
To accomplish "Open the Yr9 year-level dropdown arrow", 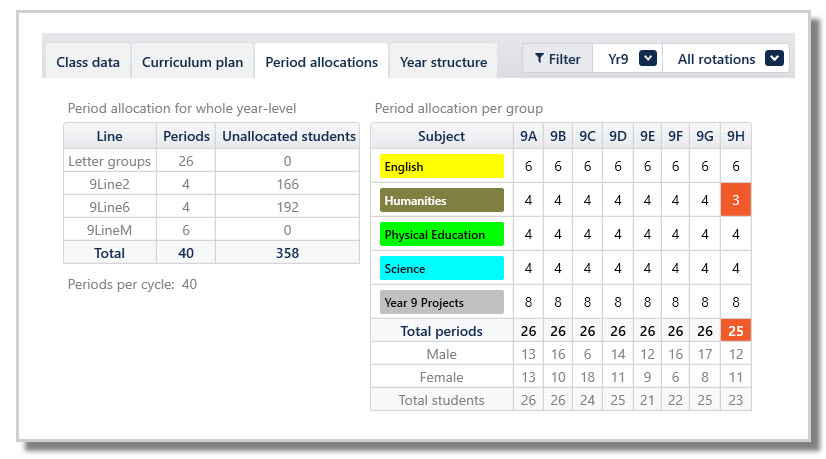I will point(648,59).
